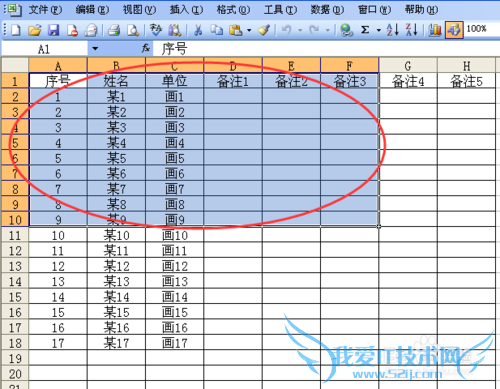Click cell containing 画1
The width and height of the screenshot is (500, 389).
coord(175,97)
